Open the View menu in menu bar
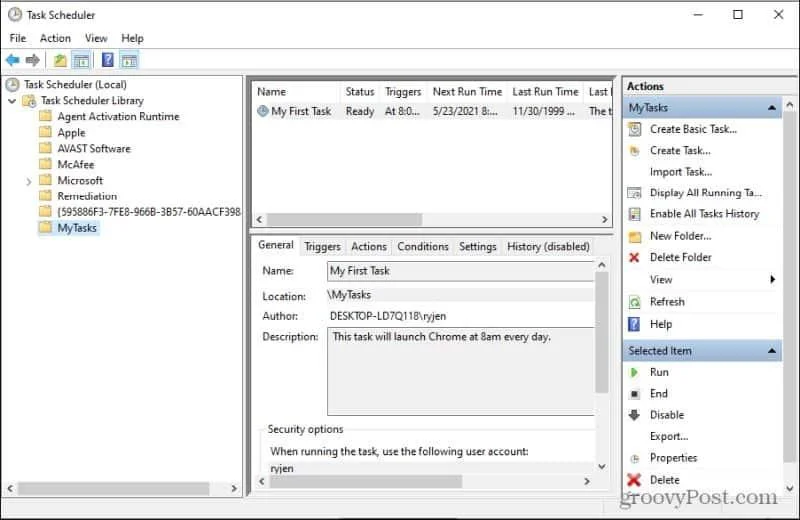Viewport: 800px width, 520px height. (x=96, y=38)
